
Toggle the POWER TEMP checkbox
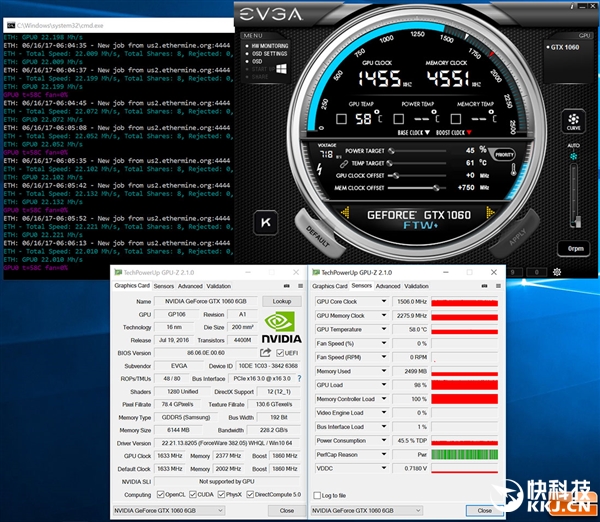pyautogui.click(x=399, y=119)
